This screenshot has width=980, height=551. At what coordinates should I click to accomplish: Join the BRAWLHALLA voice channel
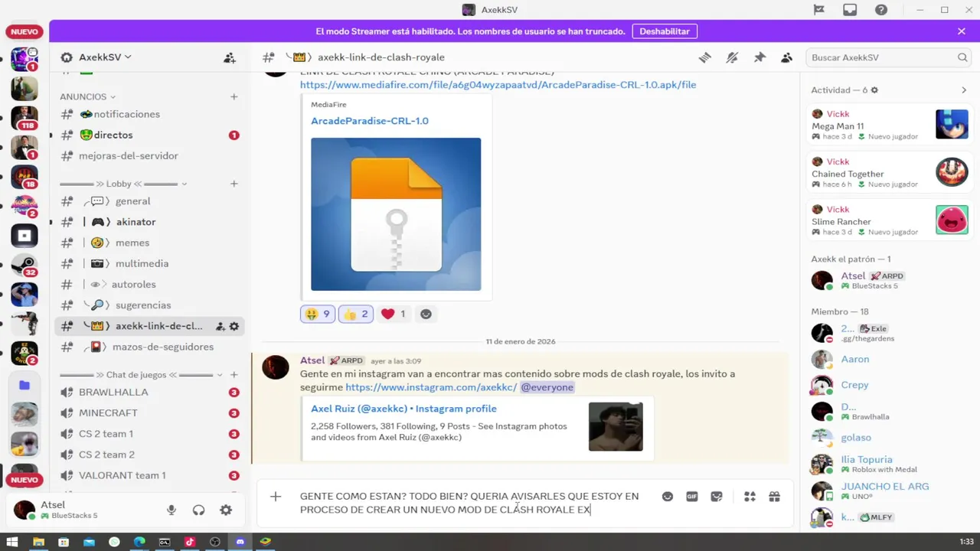click(149, 392)
